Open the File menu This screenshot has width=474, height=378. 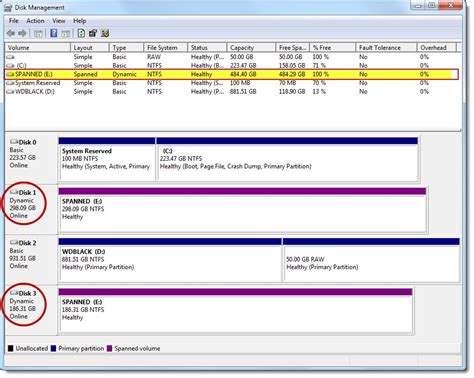[14, 21]
